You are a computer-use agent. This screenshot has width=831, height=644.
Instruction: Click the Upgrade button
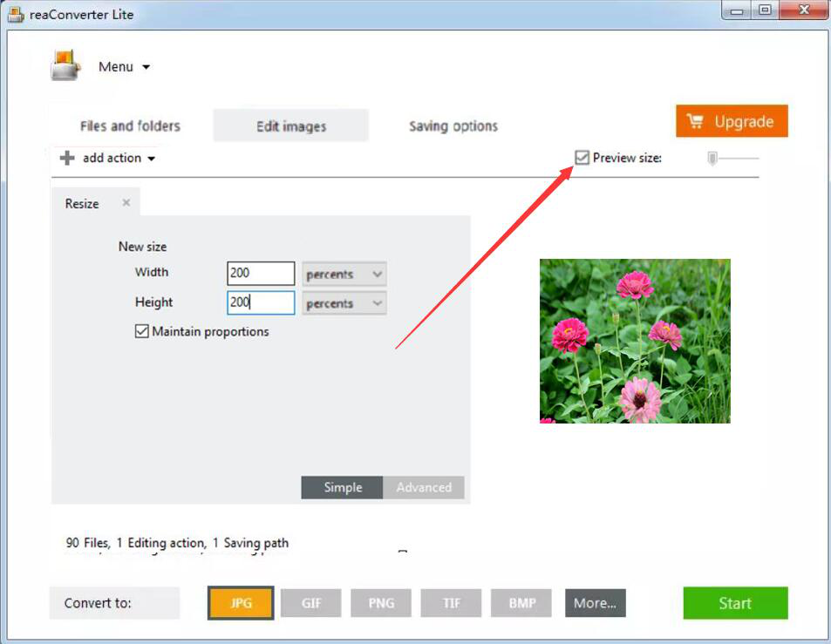click(732, 121)
